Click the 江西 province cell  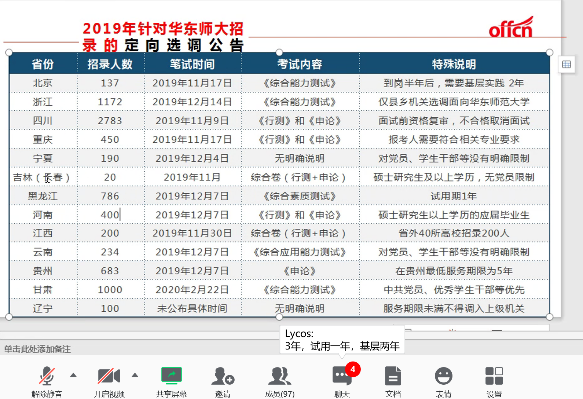pyautogui.click(x=43, y=233)
